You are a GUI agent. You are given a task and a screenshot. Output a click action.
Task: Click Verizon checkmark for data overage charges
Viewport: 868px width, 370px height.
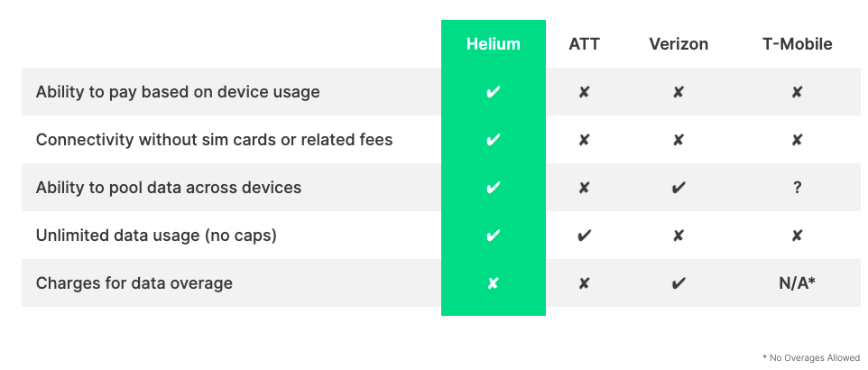point(679,283)
